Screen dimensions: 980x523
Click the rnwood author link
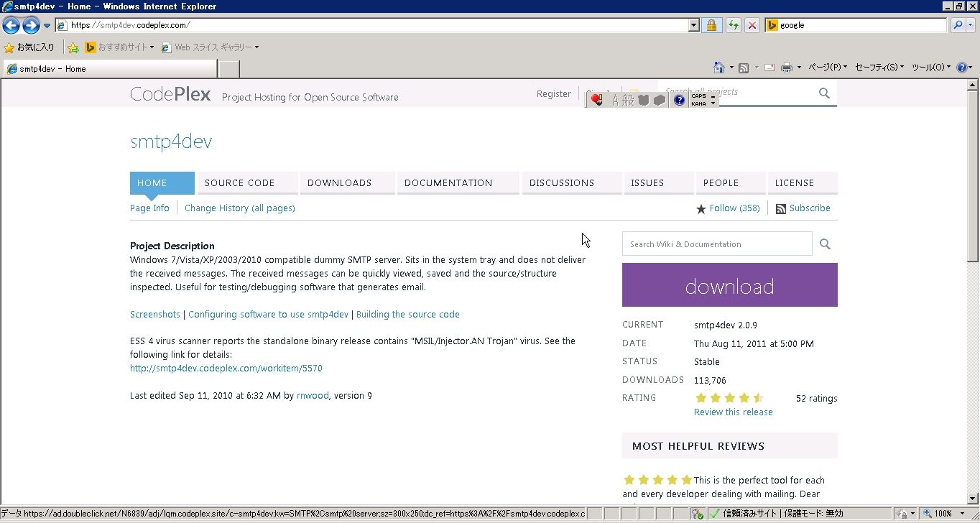pyautogui.click(x=313, y=395)
